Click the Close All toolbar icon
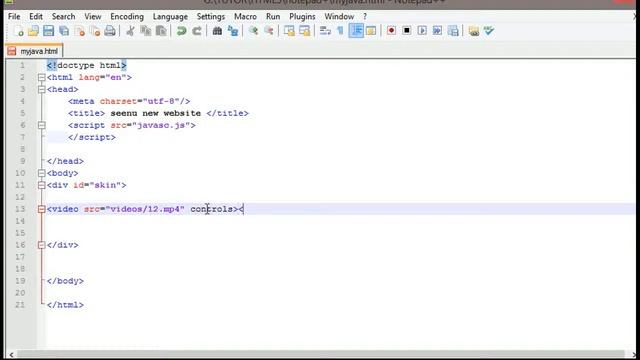Viewport: 640px width, 360px height. point(95,31)
